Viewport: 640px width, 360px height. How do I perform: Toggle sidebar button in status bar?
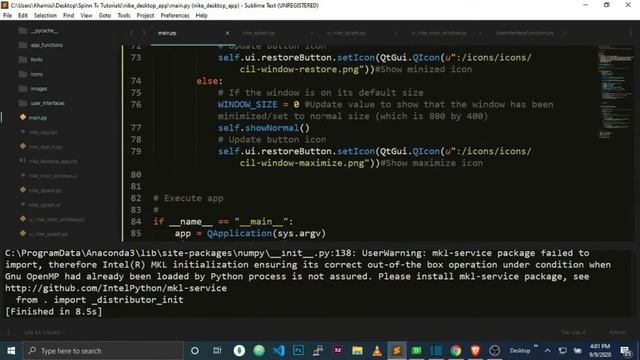point(9,332)
